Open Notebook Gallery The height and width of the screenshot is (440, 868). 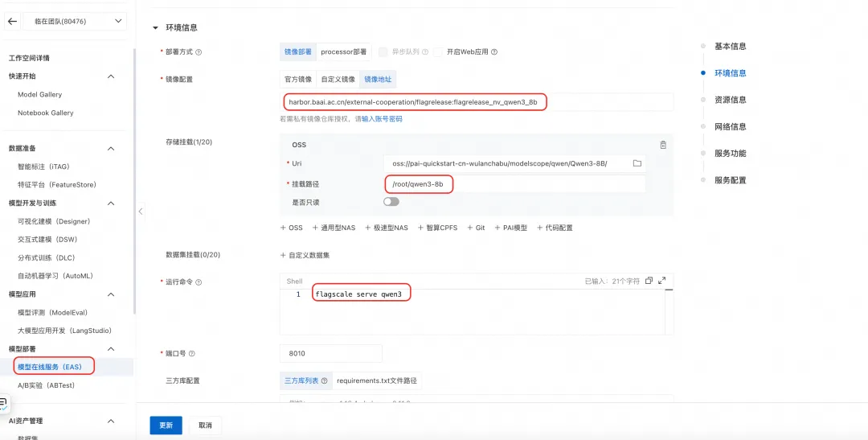[x=45, y=113]
